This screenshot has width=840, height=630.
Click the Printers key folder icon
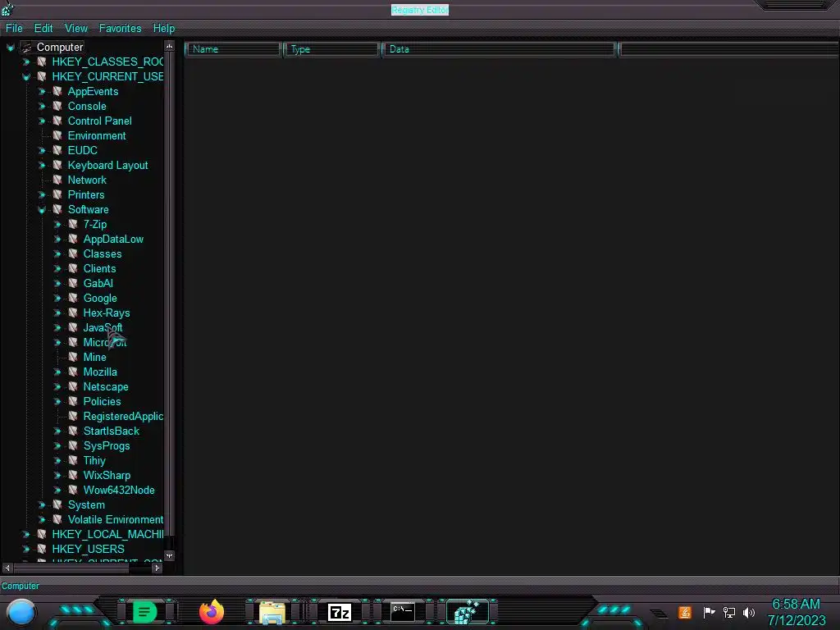pos(57,195)
